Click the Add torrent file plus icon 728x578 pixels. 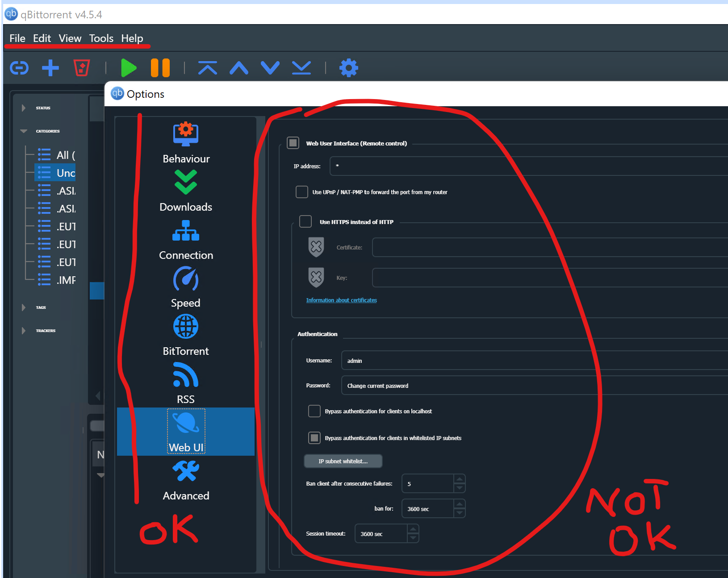click(x=50, y=68)
